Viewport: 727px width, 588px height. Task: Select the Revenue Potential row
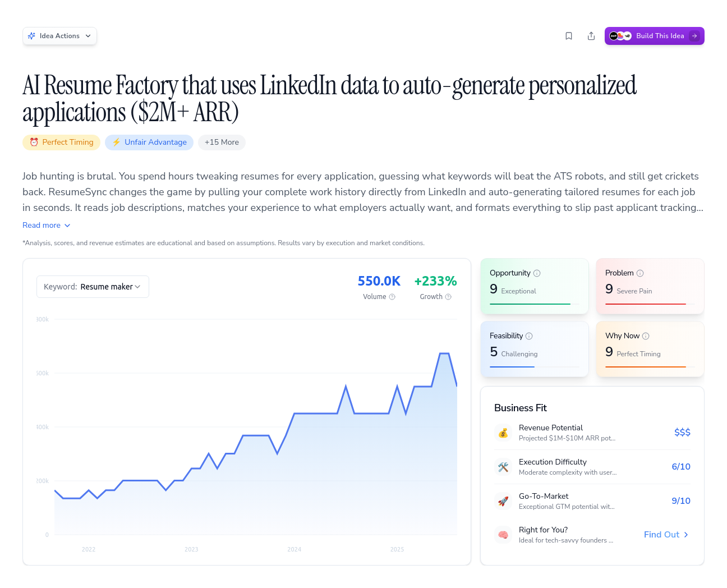point(592,433)
